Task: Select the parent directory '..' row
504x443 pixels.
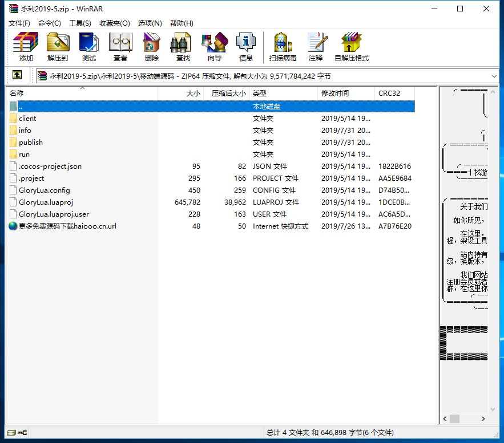Action: pos(212,106)
